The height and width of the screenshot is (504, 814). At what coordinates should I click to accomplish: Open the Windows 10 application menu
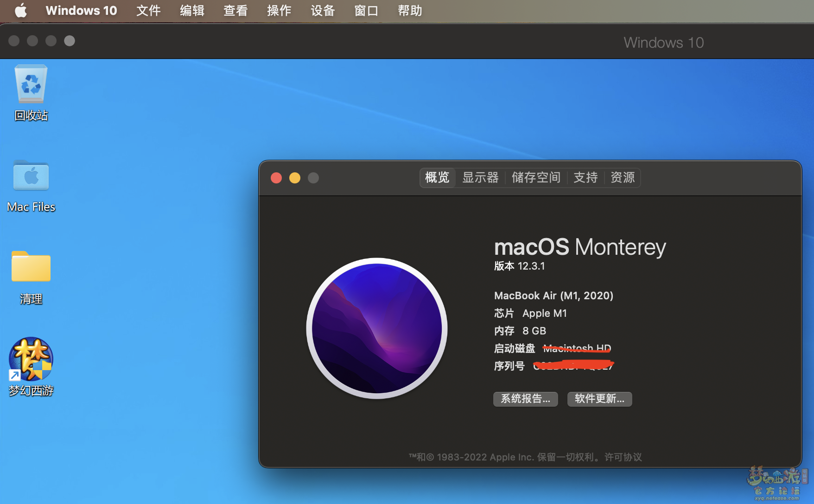pos(81,10)
